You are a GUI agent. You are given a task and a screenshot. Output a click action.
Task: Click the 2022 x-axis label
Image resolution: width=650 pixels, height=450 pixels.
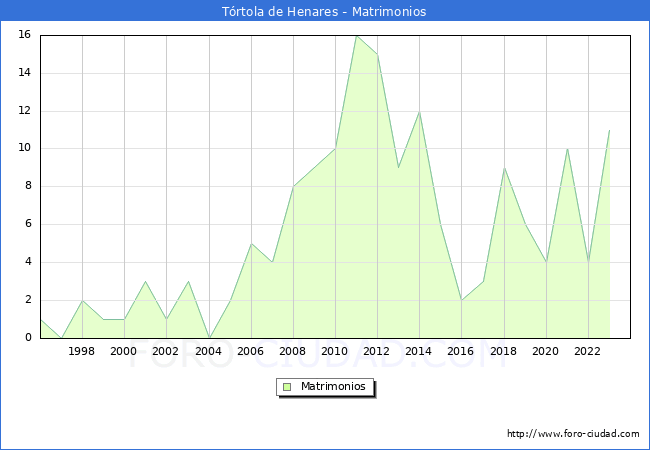pos(587,351)
